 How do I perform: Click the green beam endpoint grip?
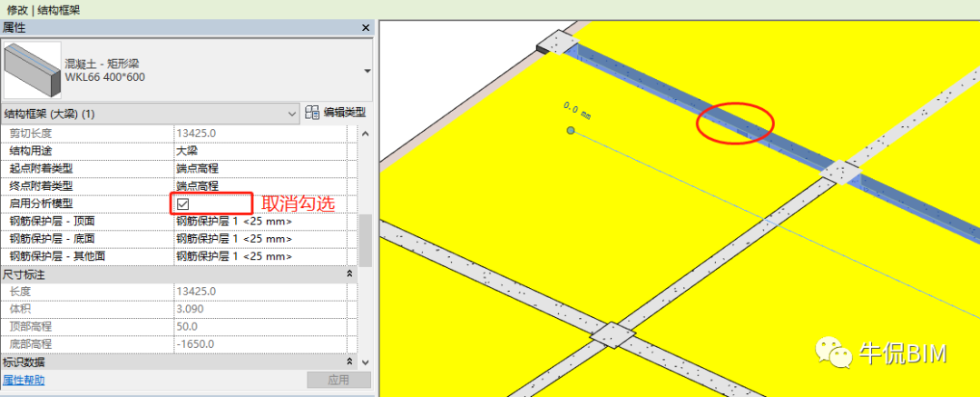570,130
